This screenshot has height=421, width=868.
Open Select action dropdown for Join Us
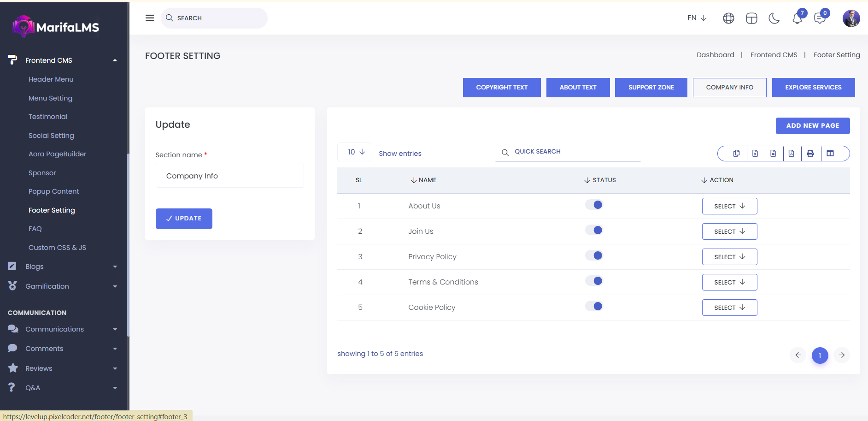(729, 231)
